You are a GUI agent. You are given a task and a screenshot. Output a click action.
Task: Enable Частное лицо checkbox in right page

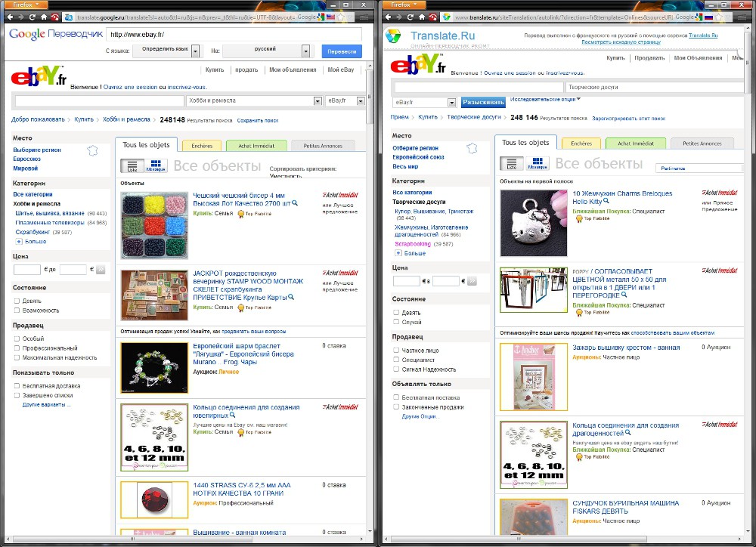pyautogui.click(x=396, y=350)
